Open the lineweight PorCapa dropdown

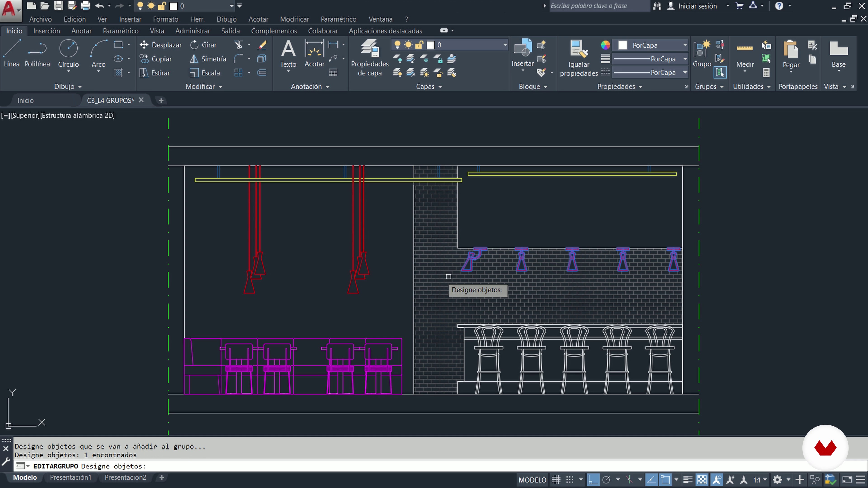(685, 59)
